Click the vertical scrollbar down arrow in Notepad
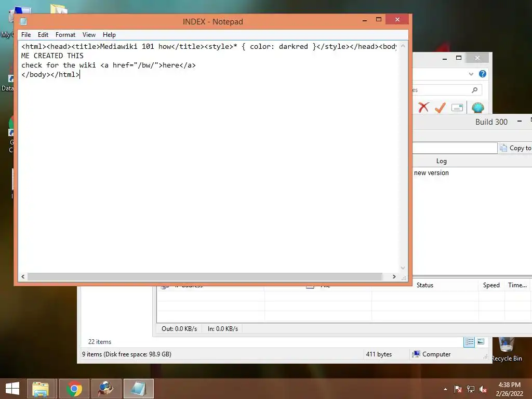Image resolution: width=532 pixels, height=399 pixels. (403, 268)
